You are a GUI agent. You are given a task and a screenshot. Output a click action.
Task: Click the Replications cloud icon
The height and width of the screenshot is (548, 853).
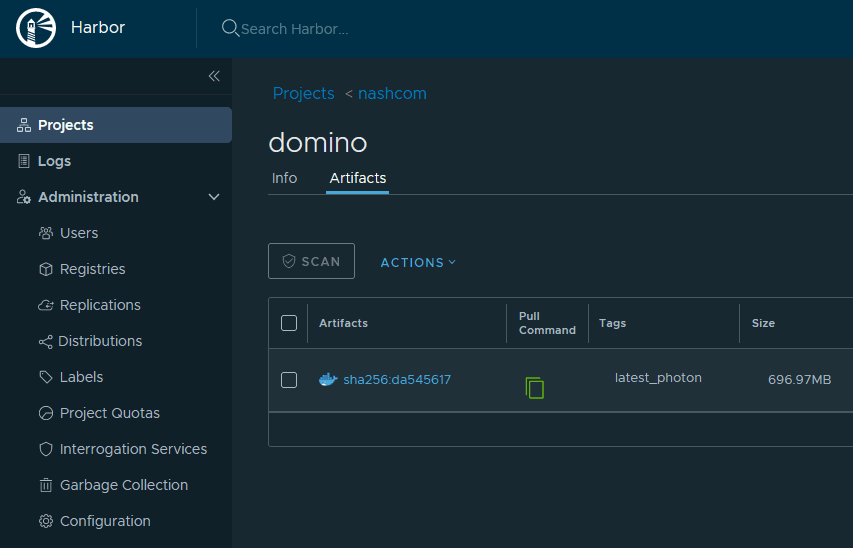click(46, 305)
